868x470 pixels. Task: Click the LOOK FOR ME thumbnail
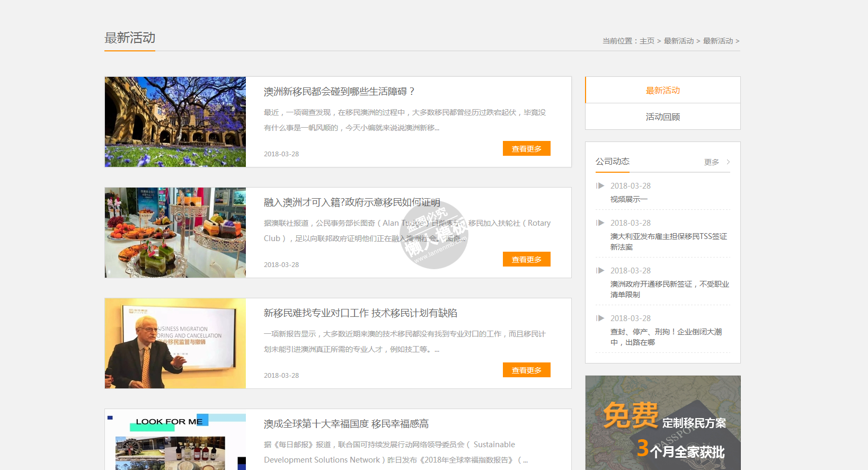coord(175,439)
